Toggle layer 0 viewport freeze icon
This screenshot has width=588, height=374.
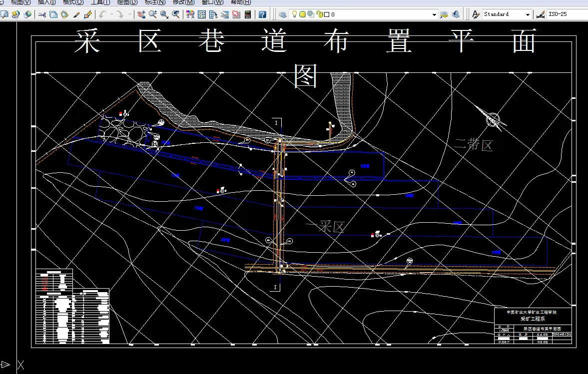(x=311, y=14)
